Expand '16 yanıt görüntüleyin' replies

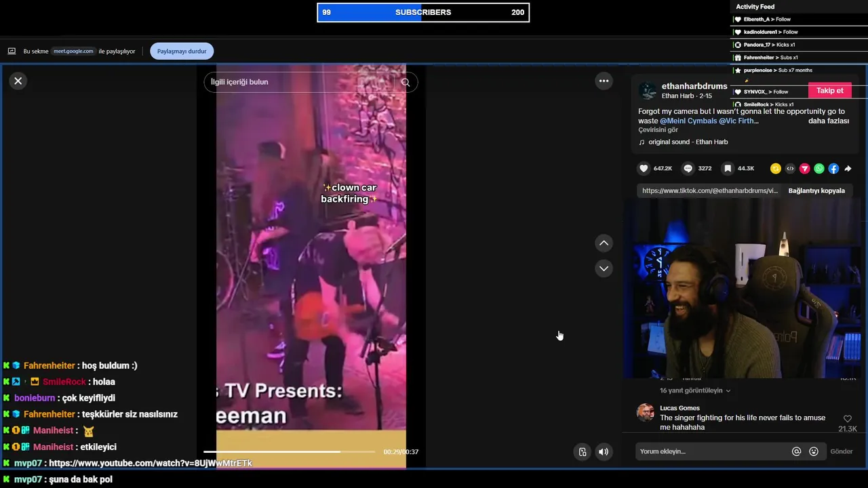695,390
